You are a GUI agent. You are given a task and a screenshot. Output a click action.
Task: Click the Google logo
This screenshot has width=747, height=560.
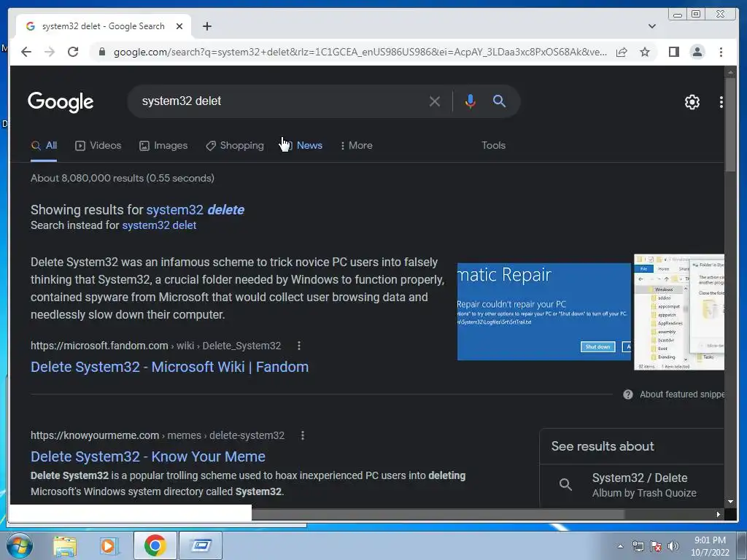coord(61,102)
